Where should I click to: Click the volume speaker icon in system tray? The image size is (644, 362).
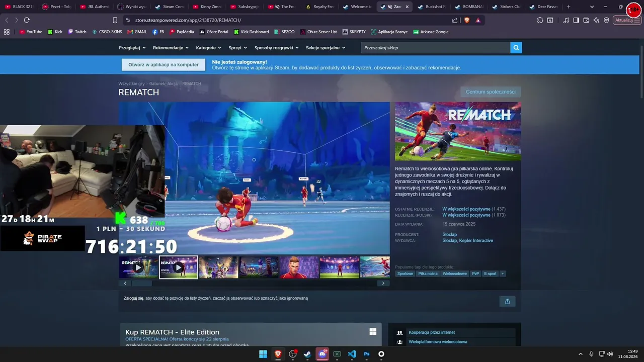point(610,354)
